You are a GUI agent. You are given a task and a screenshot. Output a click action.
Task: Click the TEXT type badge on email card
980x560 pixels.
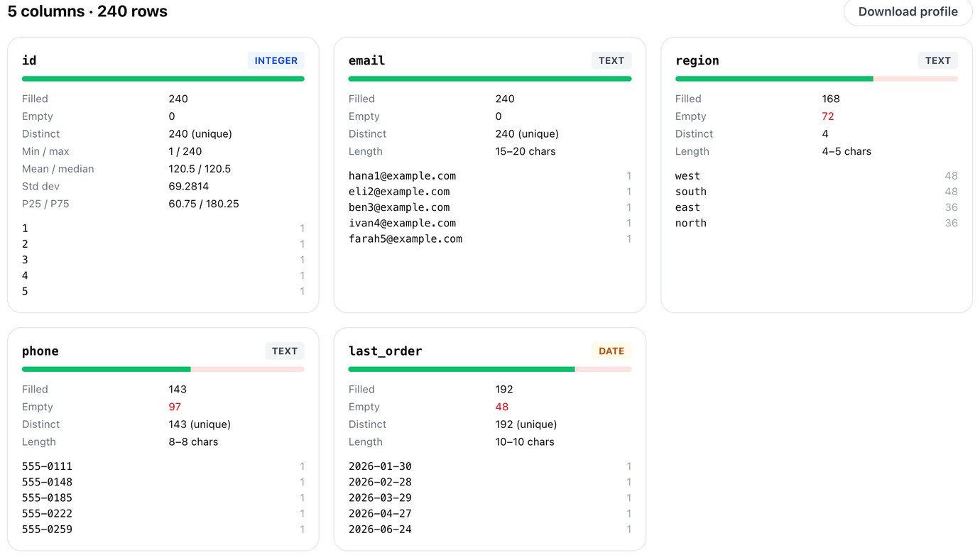[611, 60]
